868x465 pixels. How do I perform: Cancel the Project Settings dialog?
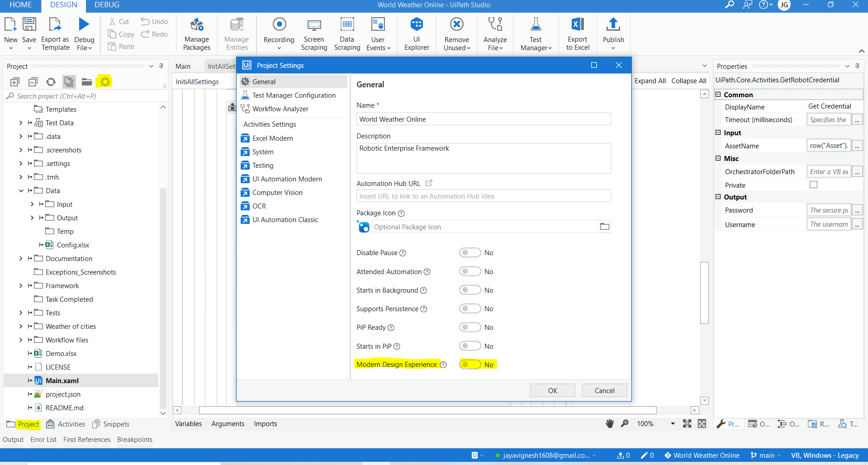pos(604,390)
